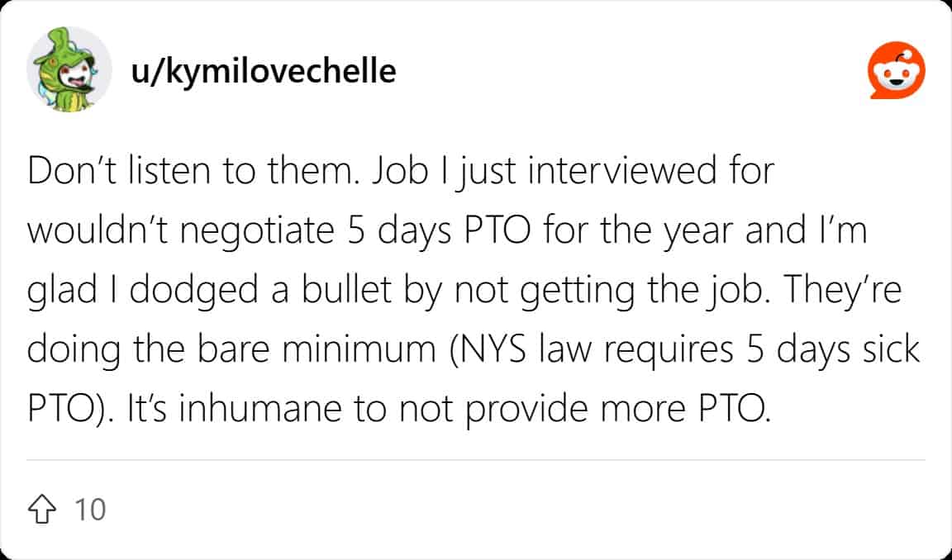Click the phrase "wouldn't negotiate"
Screen dimensions: 952x560
tap(181, 230)
